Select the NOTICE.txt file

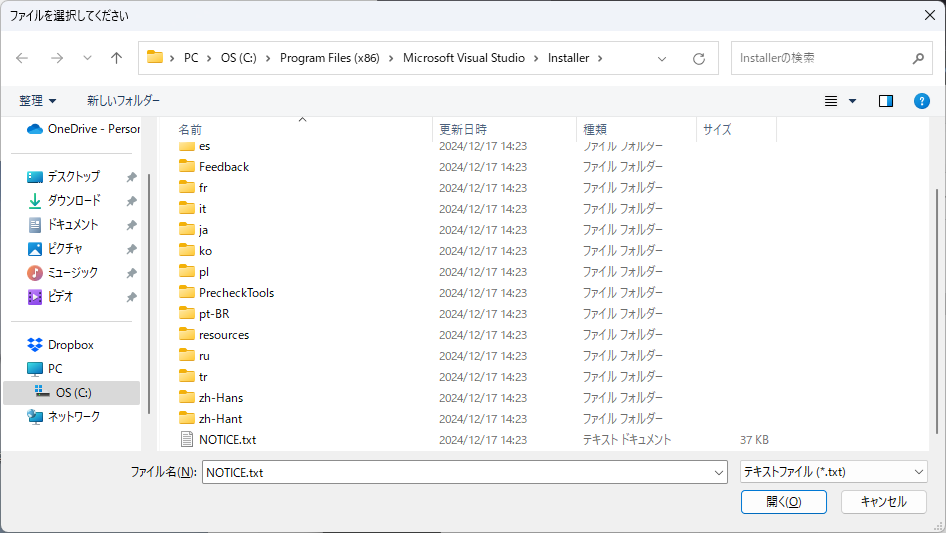(227, 440)
